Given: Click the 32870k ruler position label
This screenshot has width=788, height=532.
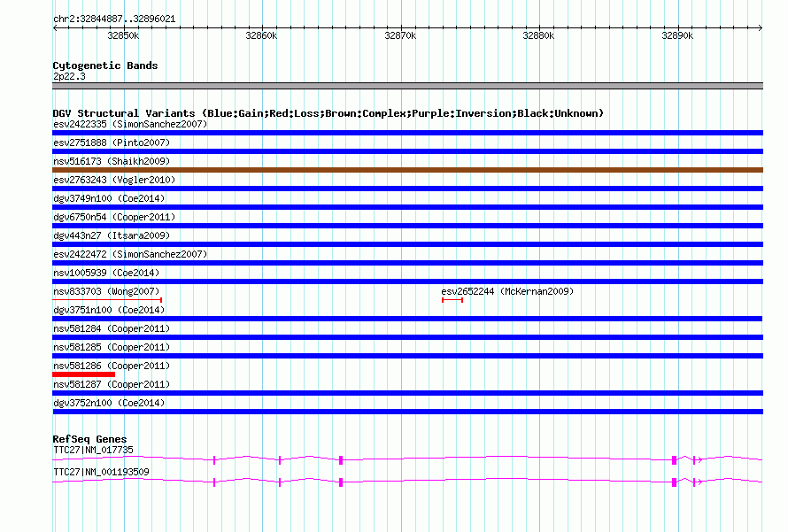Looking at the screenshot, I should (x=400, y=35).
